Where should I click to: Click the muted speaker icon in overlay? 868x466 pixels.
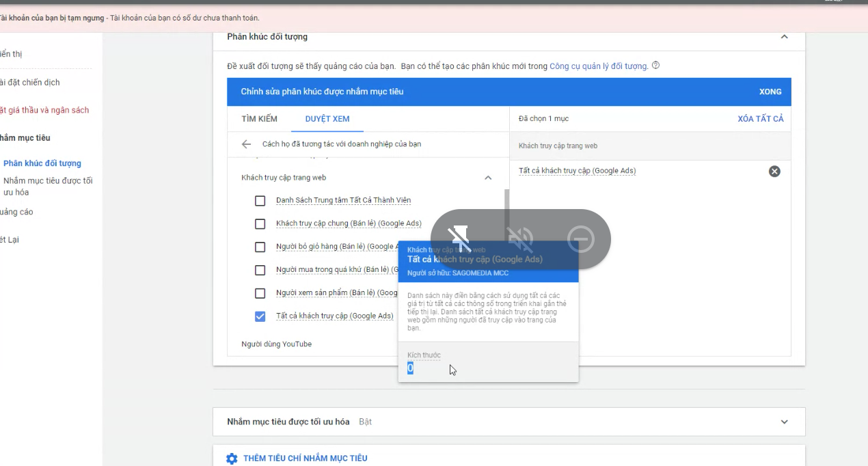(519, 238)
